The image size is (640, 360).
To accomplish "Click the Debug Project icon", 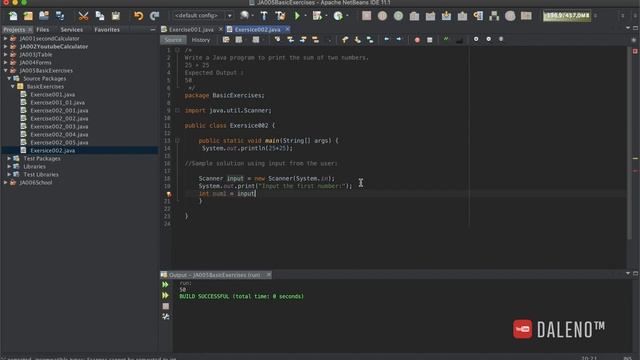I will tap(317, 16).
